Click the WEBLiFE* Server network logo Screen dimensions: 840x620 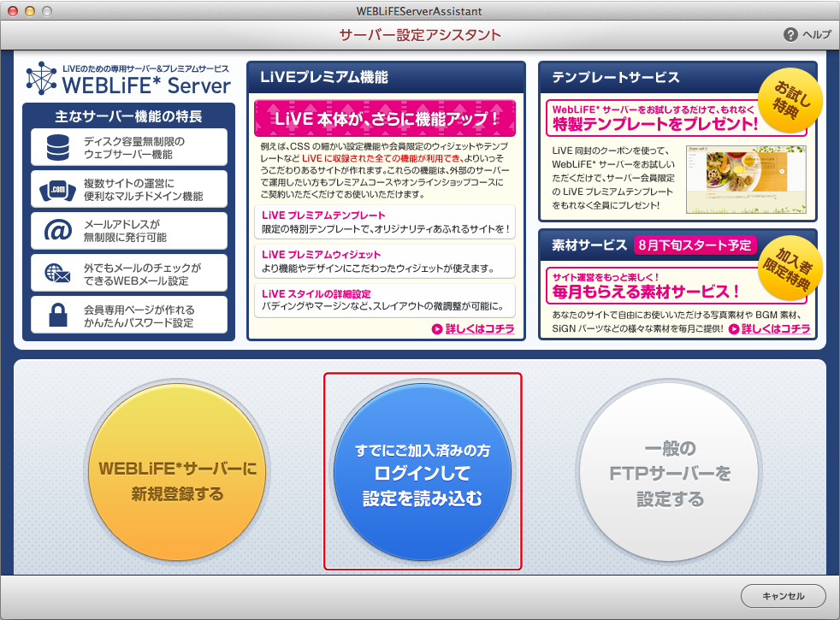coord(41,80)
